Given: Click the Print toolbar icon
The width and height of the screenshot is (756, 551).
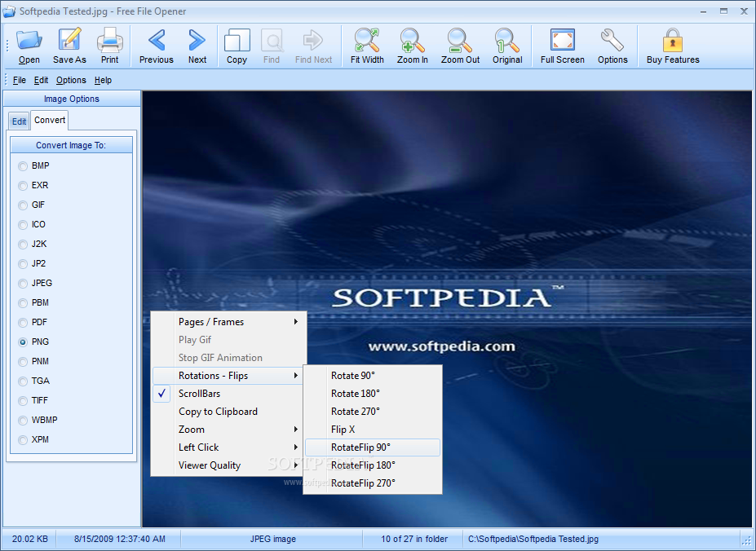Looking at the screenshot, I should pos(110,40).
